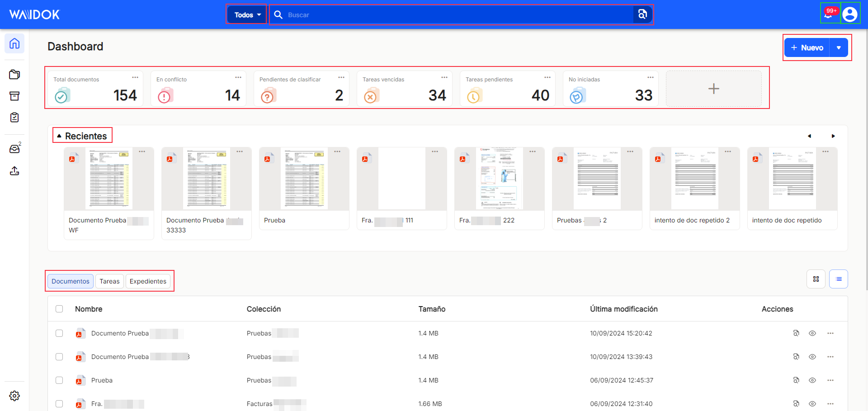
Task: Switch to the Tareas tab
Action: 109,281
